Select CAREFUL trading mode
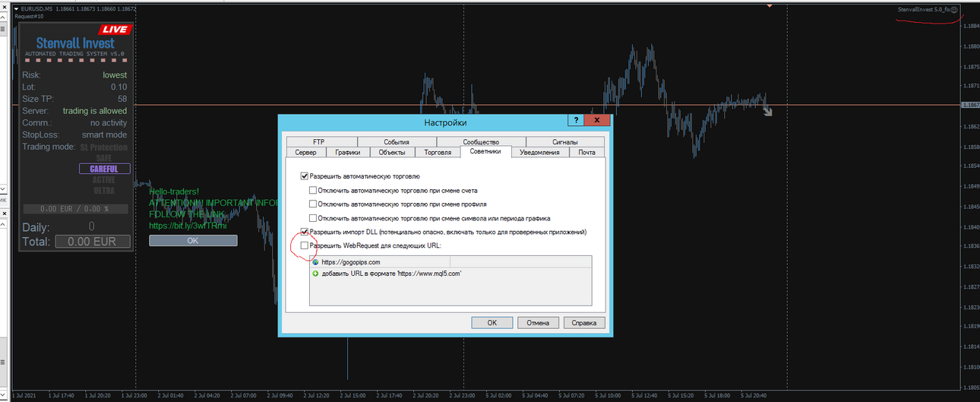980x402 pixels. (x=104, y=169)
